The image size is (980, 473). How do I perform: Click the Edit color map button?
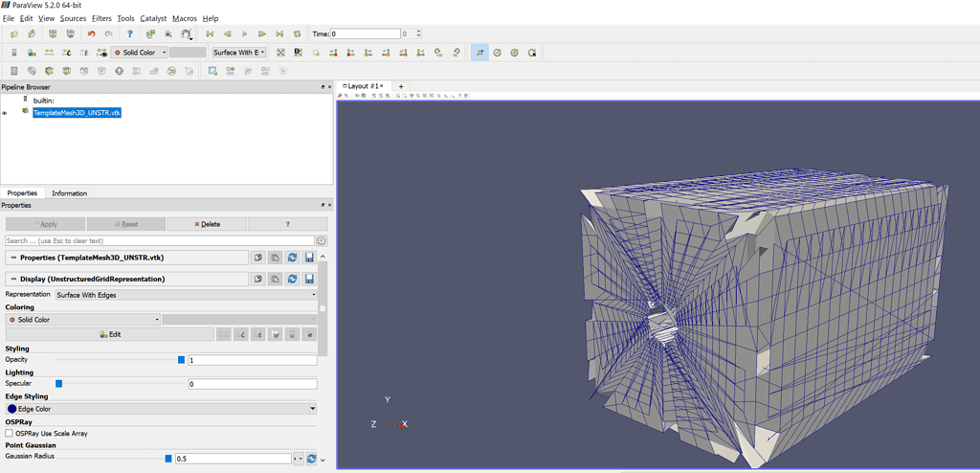click(110, 334)
